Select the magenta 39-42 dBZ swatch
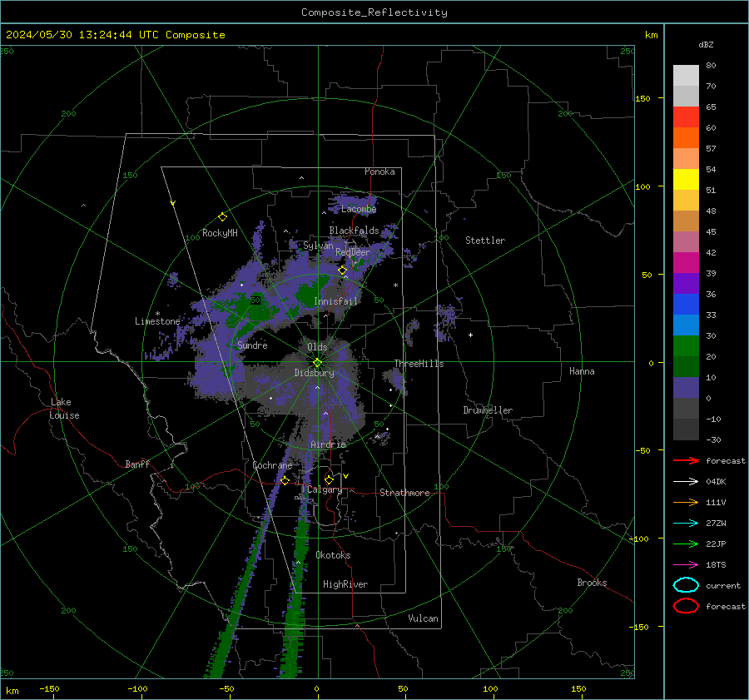 pos(686,263)
